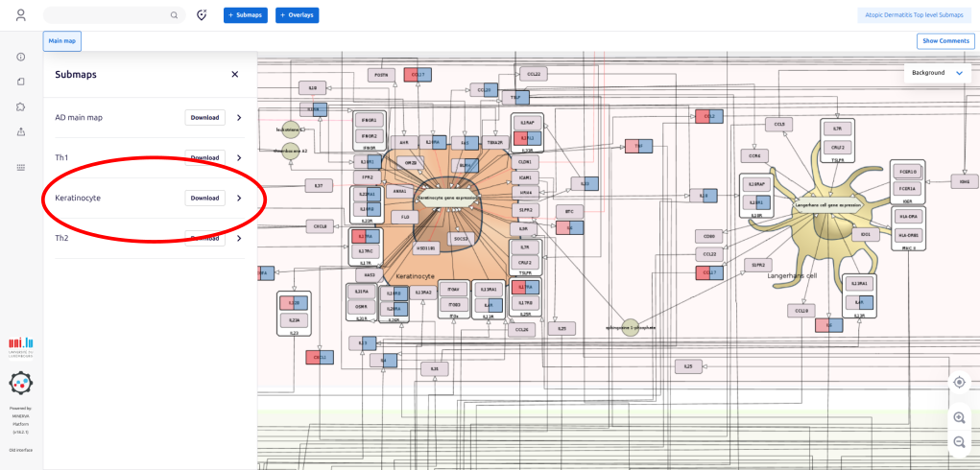The image size is (980, 470).
Task: Open the plugins puzzle icon
Action: tap(21, 106)
